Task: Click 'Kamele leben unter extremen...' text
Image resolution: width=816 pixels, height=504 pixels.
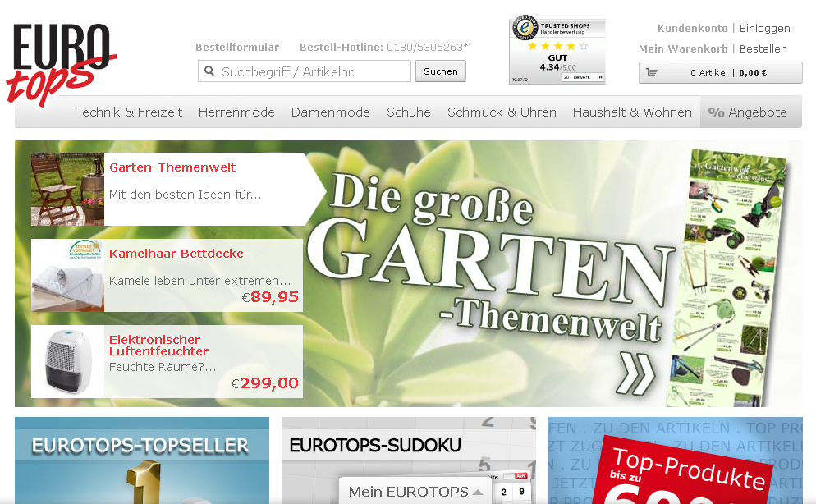Action: pos(199,281)
